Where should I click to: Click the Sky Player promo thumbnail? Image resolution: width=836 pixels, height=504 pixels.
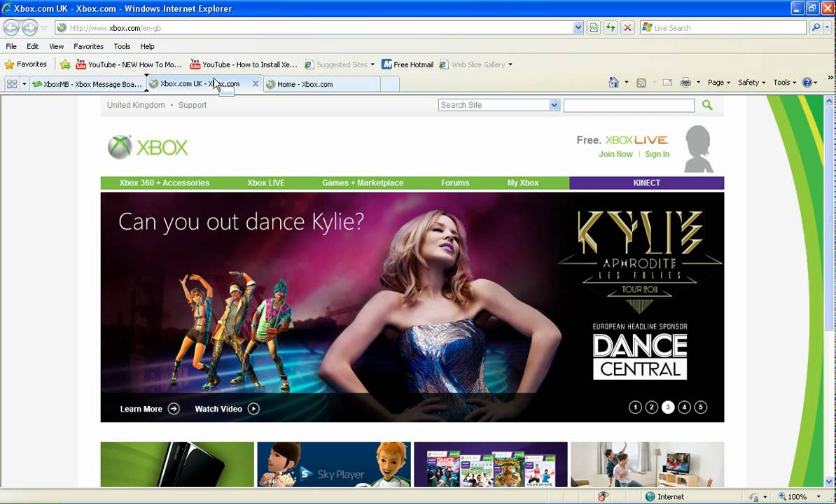coord(334,464)
